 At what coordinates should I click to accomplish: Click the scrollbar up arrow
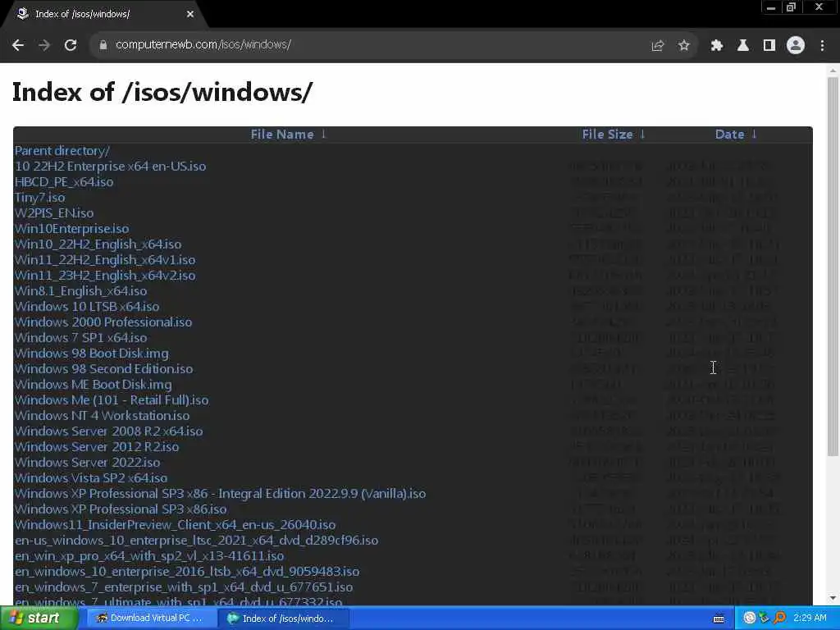pyautogui.click(x=833, y=71)
